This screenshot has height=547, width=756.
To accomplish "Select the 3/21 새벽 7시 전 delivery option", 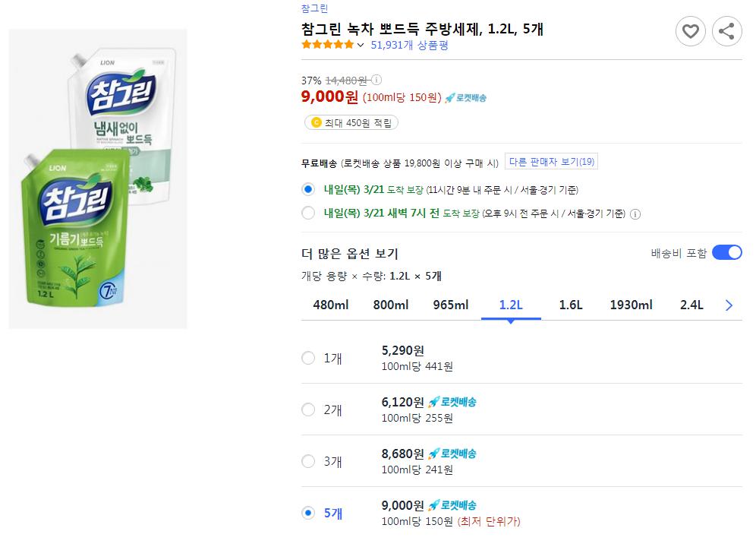I will tap(308, 213).
